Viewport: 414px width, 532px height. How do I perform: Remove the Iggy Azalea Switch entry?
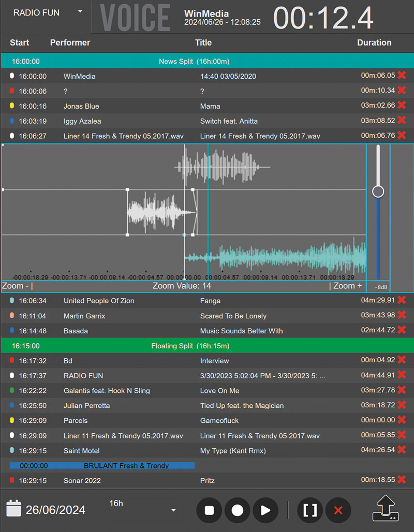tap(402, 121)
